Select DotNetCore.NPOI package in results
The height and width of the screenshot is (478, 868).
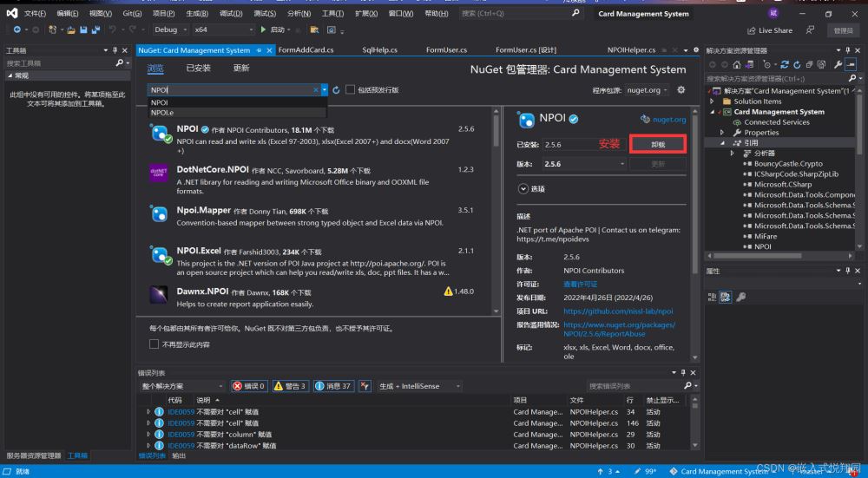(x=314, y=180)
